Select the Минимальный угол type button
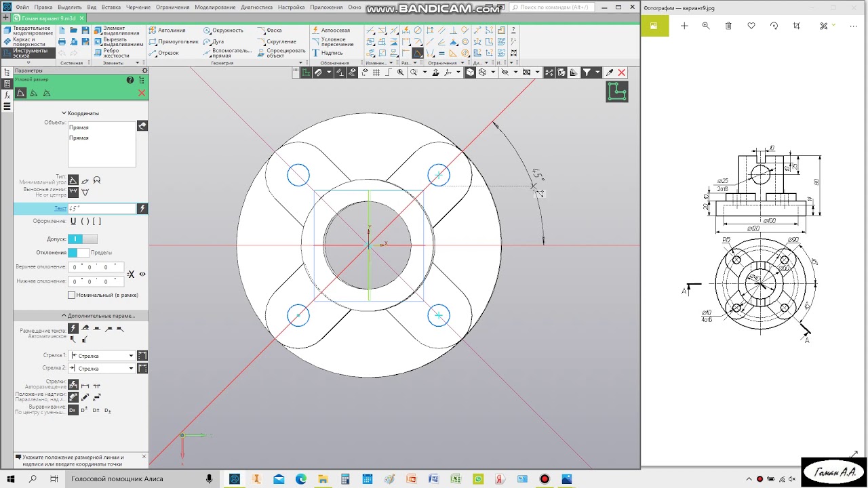 (x=73, y=180)
